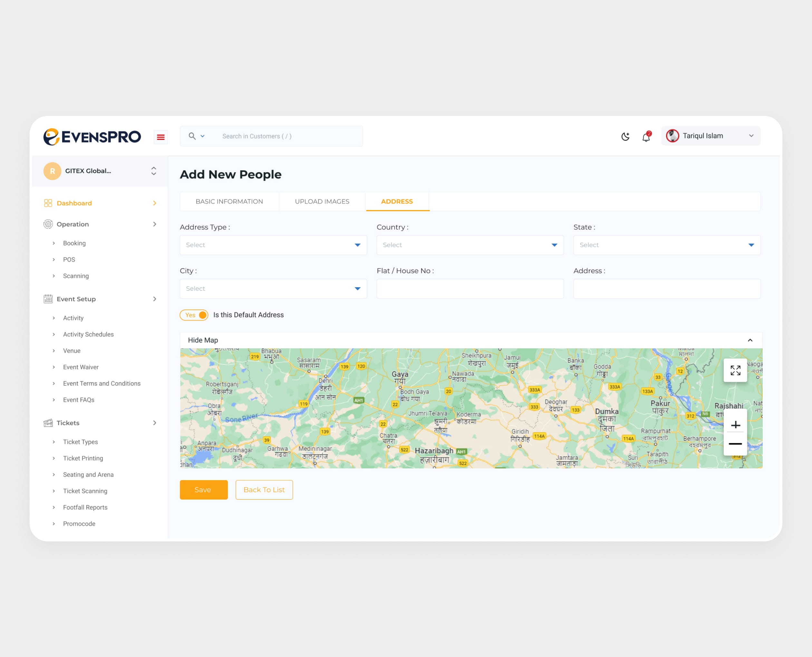Image resolution: width=812 pixels, height=657 pixels.
Task: Switch to the Upload Images tab
Action: coord(322,201)
